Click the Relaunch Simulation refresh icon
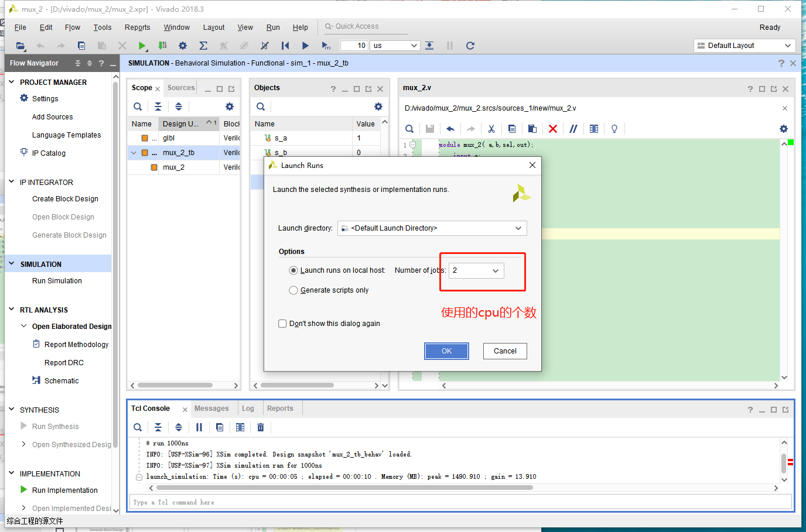 [x=470, y=46]
